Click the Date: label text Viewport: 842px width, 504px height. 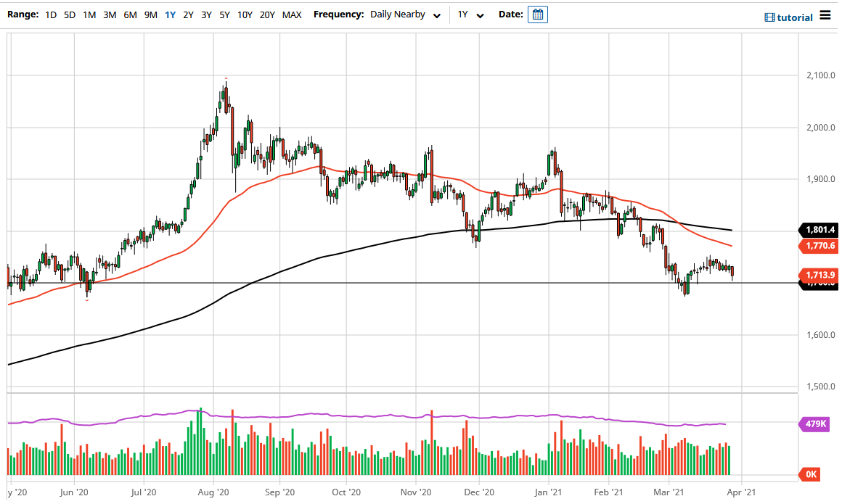[511, 15]
